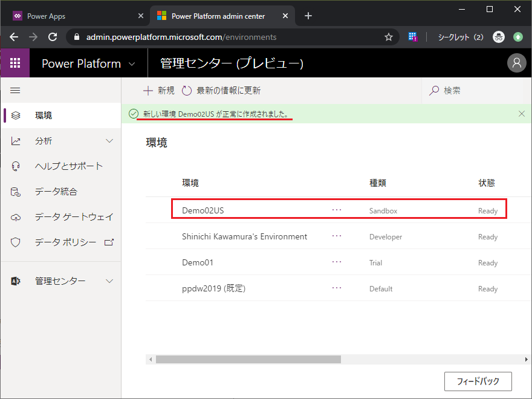The image size is (532, 399).
Task: Click the user account avatar icon
Action: pos(516,63)
